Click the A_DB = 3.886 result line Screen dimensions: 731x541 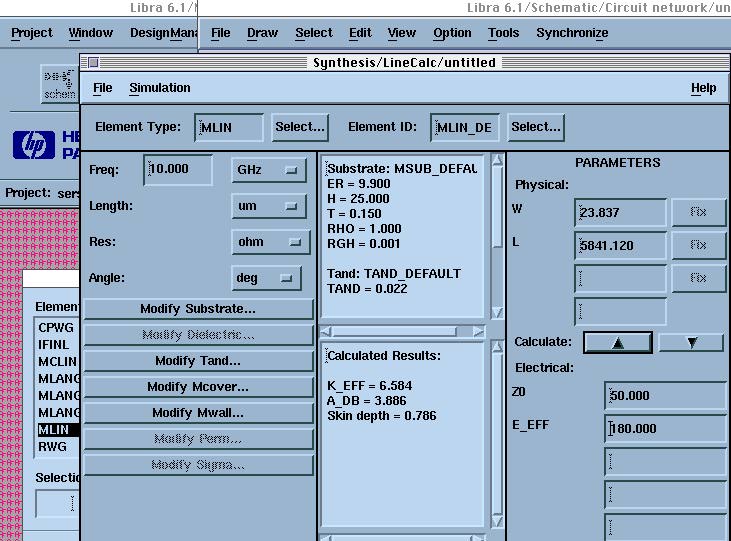(x=367, y=401)
